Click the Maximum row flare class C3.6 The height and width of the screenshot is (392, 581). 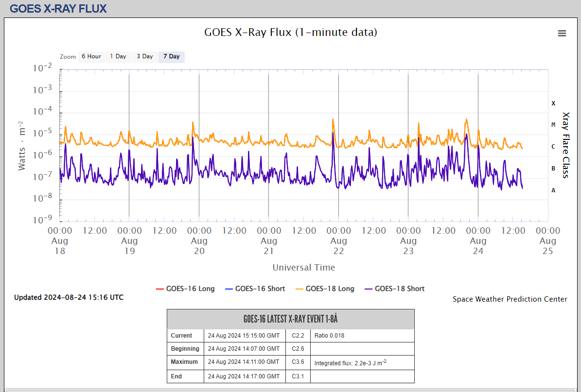(298, 362)
